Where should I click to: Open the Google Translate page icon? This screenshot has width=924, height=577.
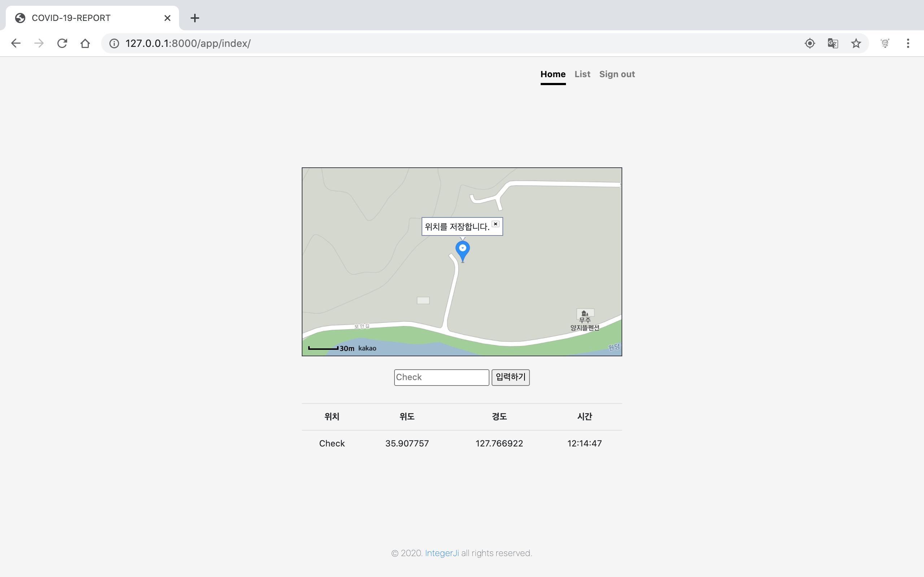coord(833,43)
